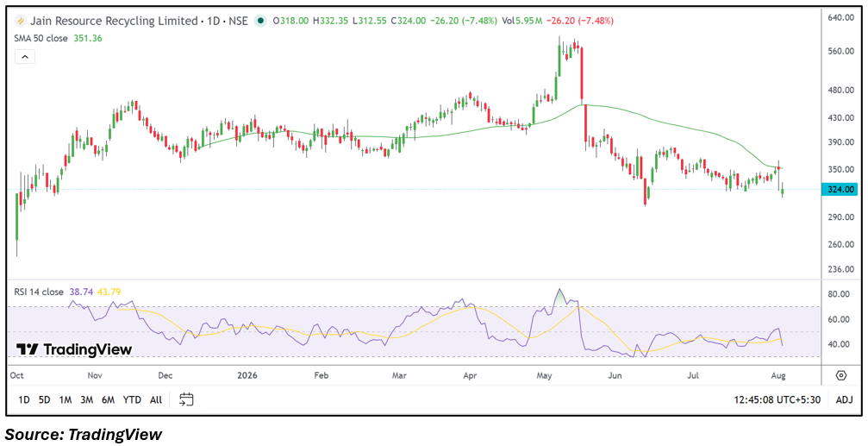Click the open value O318.00
This screenshot has height=446, width=868.
291,22
